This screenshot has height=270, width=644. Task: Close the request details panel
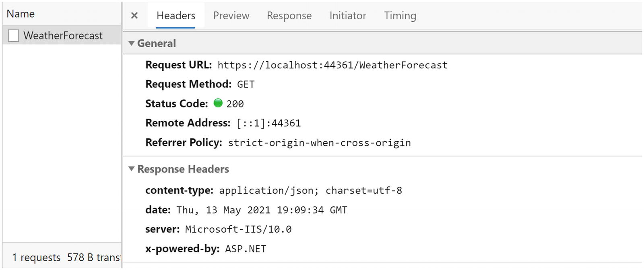coord(134,16)
